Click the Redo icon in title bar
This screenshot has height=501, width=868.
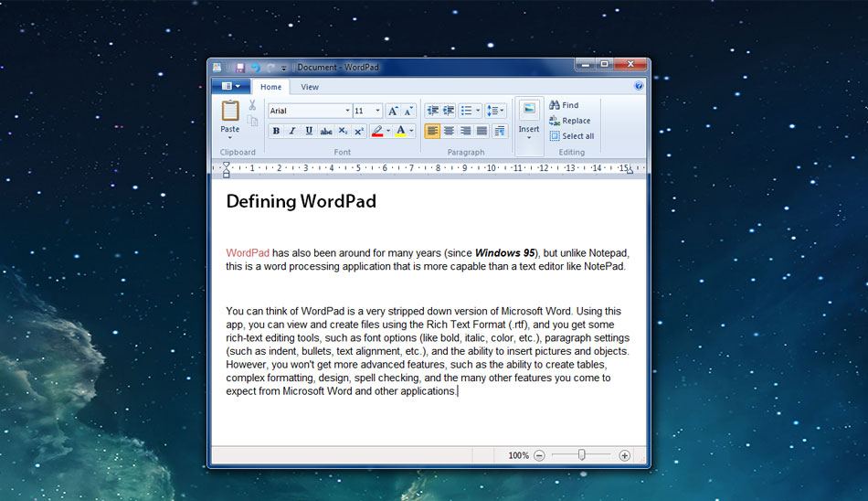click(270, 68)
